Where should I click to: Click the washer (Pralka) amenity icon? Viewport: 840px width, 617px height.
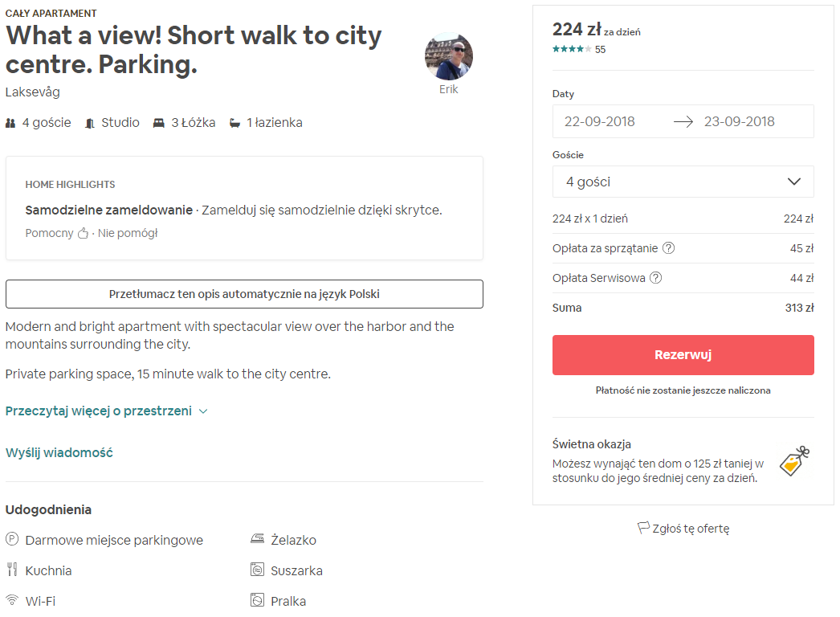(259, 600)
